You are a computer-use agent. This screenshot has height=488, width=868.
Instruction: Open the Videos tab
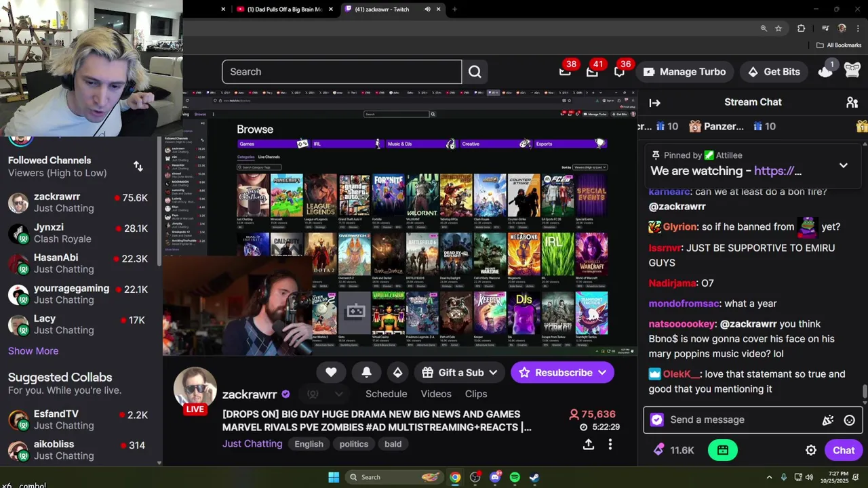tap(436, 394)
